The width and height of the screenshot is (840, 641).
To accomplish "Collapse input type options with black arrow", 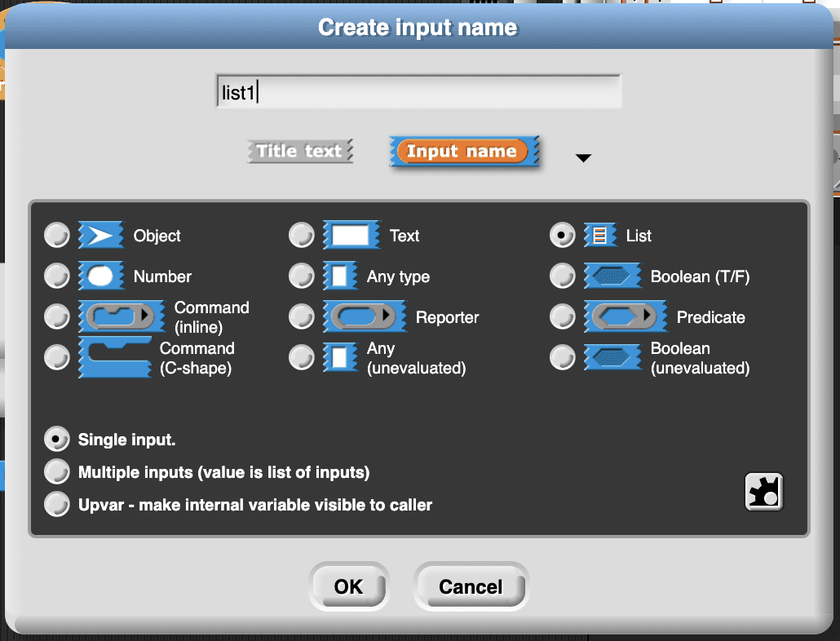I will point(583,158).
